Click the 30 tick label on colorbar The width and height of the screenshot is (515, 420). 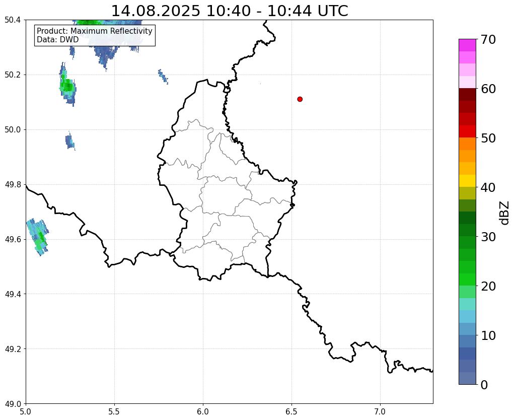(x=488, y=237)
